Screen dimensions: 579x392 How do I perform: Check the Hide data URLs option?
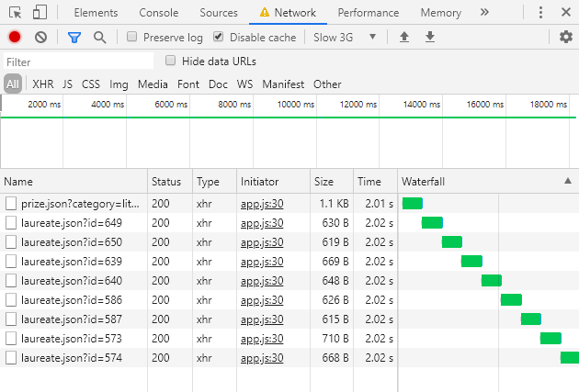(x=171, y=61)
